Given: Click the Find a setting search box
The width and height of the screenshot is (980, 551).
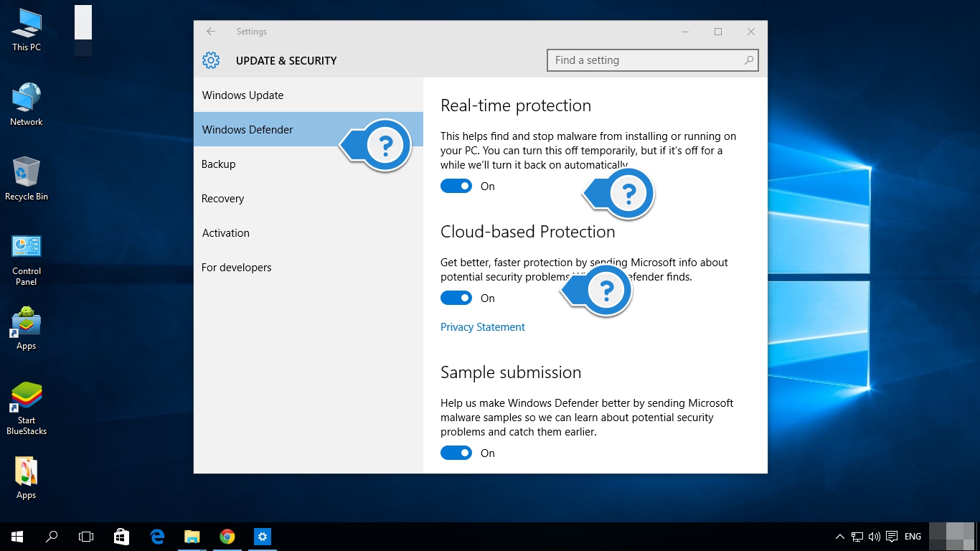Looking at the screenshot, I should pos(652,60).
